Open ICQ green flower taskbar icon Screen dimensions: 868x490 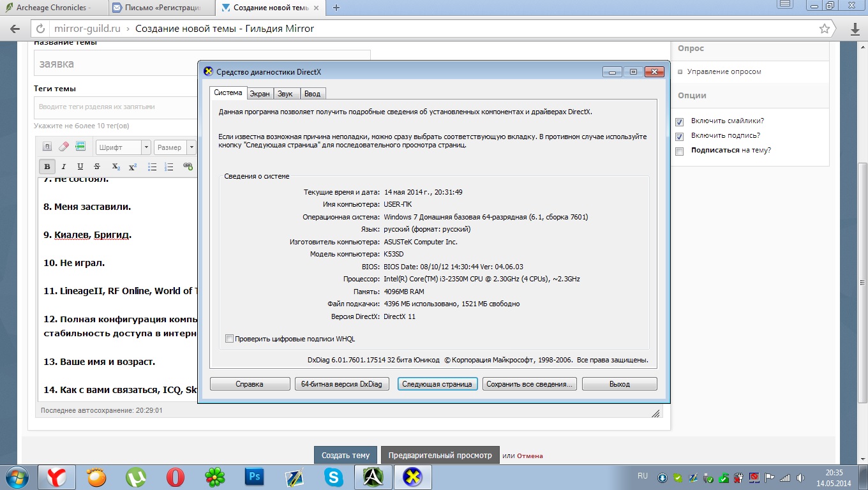coord(215,477)
